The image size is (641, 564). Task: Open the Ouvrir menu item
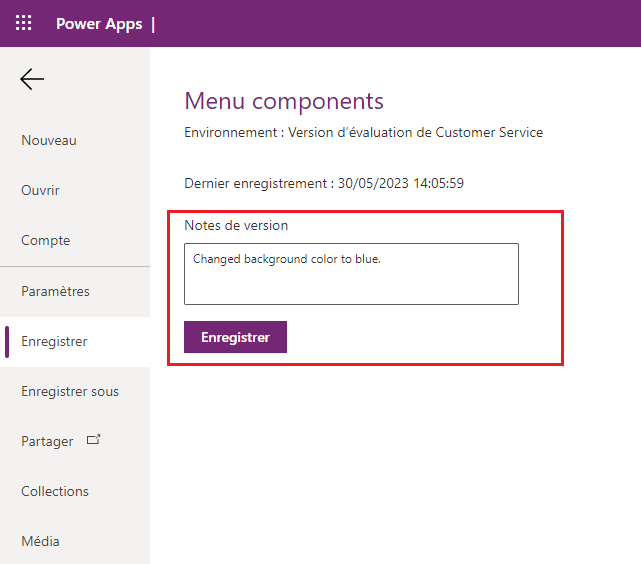tap(41, 191)
